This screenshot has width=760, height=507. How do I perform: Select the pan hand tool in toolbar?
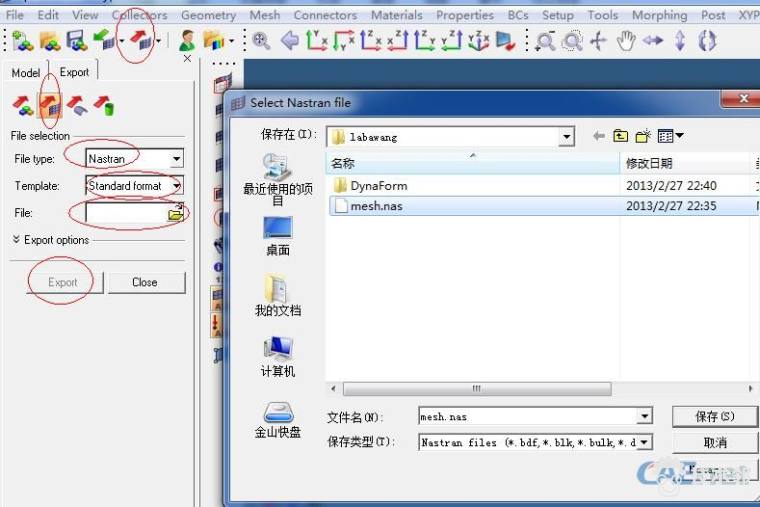[626, 41]
